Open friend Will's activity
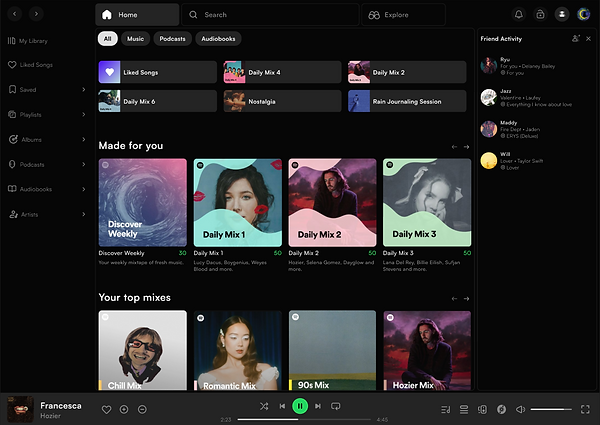 coord(512,161)
